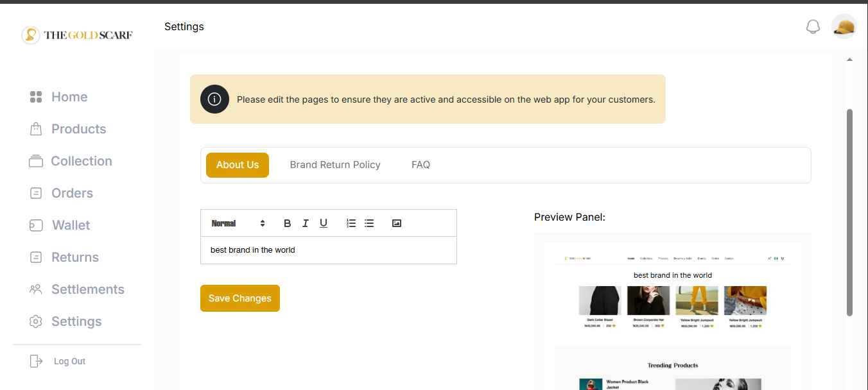The width and height of the screenshot is (868, 390).
Task: Open the FAQ tab
Action: click(x=421, y=165)
